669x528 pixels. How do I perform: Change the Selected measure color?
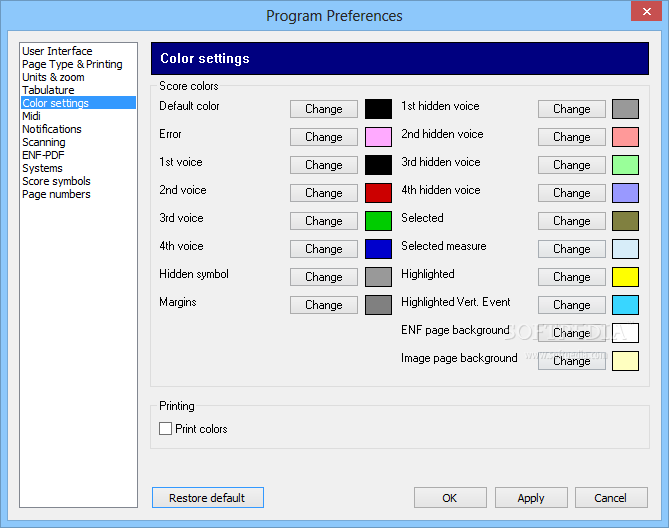pyautogui.click(x=572, y=249)
